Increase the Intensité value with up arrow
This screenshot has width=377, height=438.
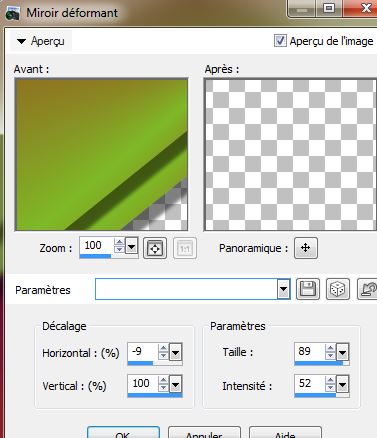tap(330, 380)
